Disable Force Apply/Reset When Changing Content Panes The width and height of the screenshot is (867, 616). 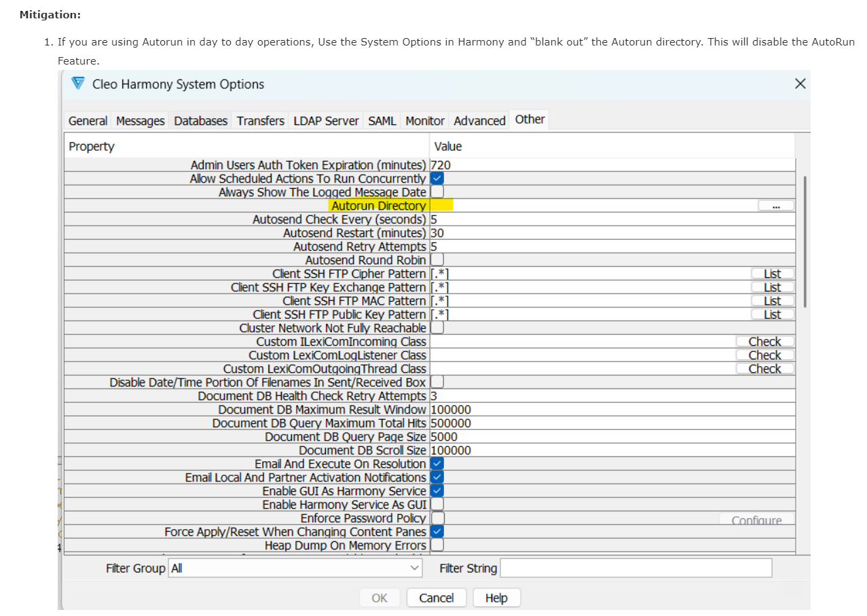click(x=437, y=531)
